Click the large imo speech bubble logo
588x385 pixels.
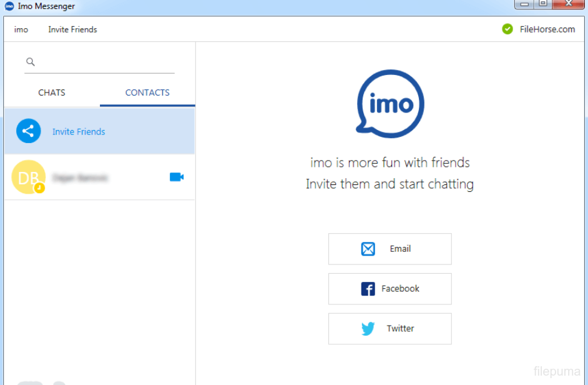[x=390, y=104]
